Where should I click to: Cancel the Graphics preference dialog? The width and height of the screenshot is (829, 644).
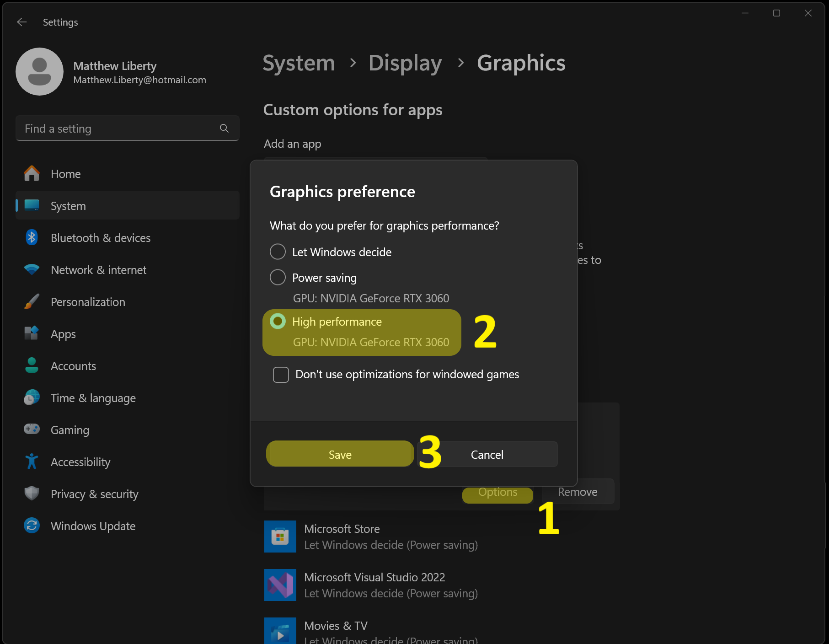[x=487, y=454]
